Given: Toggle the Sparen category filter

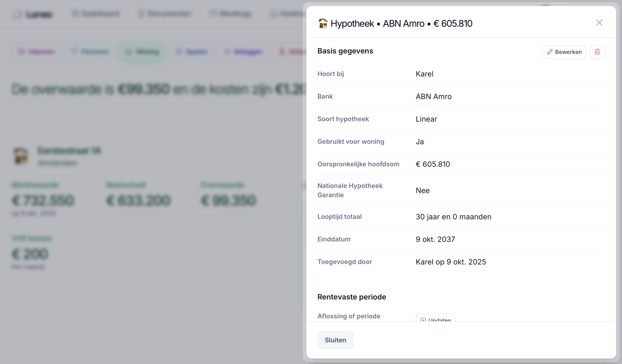Looking at the screenshot, I should pyautogui.click(x=192, y=52).
